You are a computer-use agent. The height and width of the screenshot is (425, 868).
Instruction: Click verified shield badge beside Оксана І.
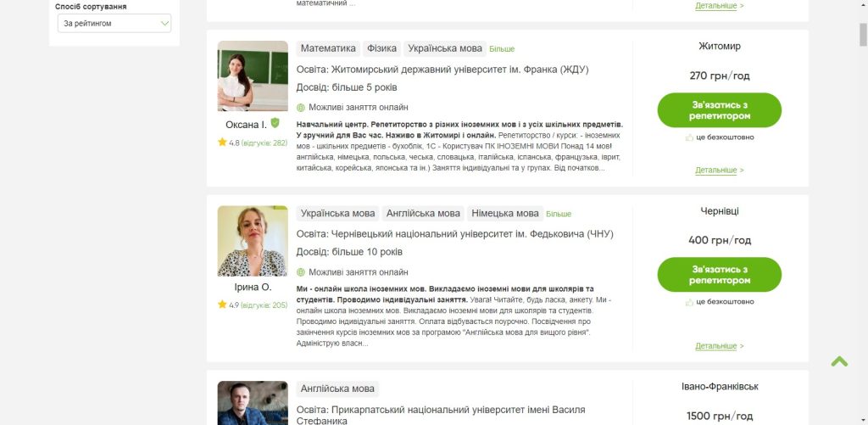point(275,123)
